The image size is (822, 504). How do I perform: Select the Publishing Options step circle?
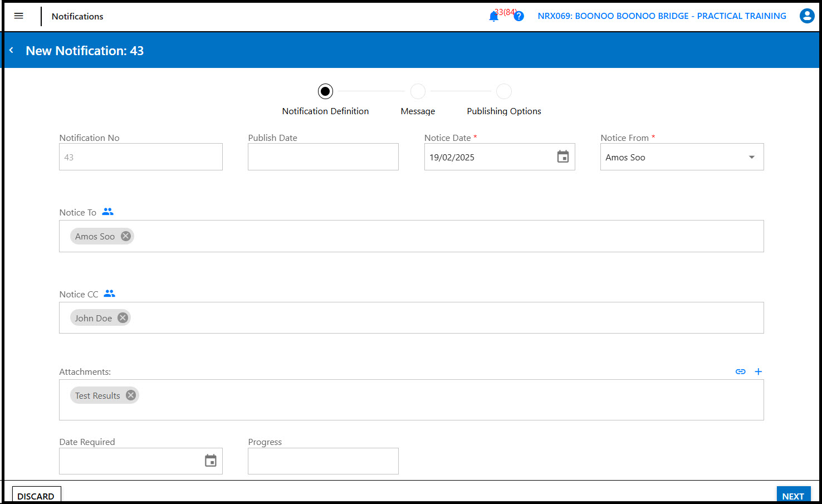[503, 91]
